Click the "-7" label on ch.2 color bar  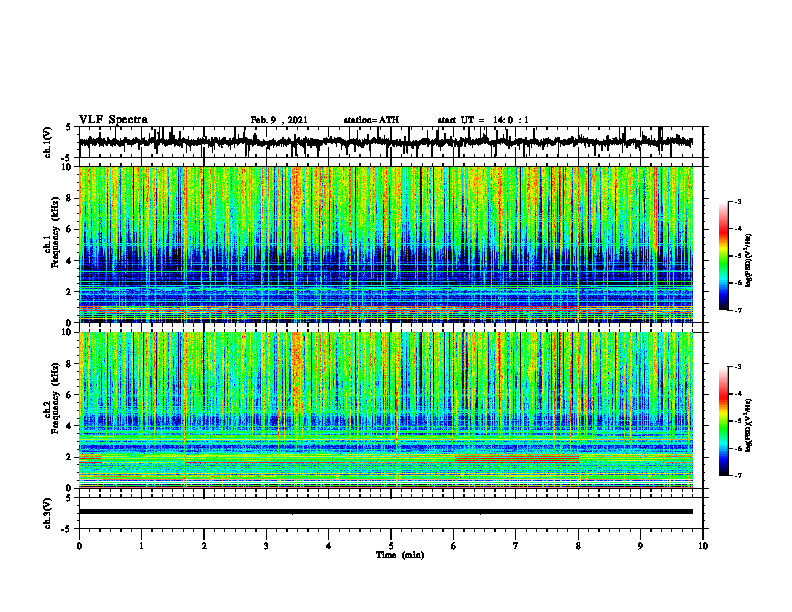[x=737, y=475]
